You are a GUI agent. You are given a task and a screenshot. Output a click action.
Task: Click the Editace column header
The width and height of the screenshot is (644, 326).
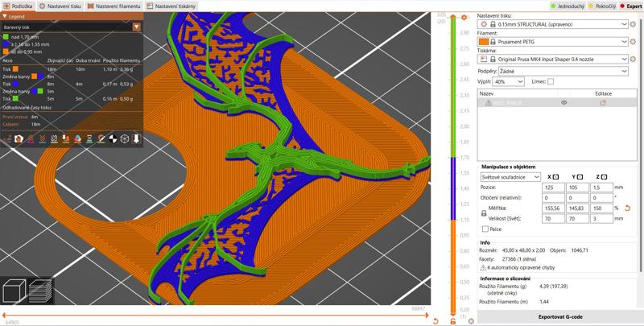click(603, 93)
